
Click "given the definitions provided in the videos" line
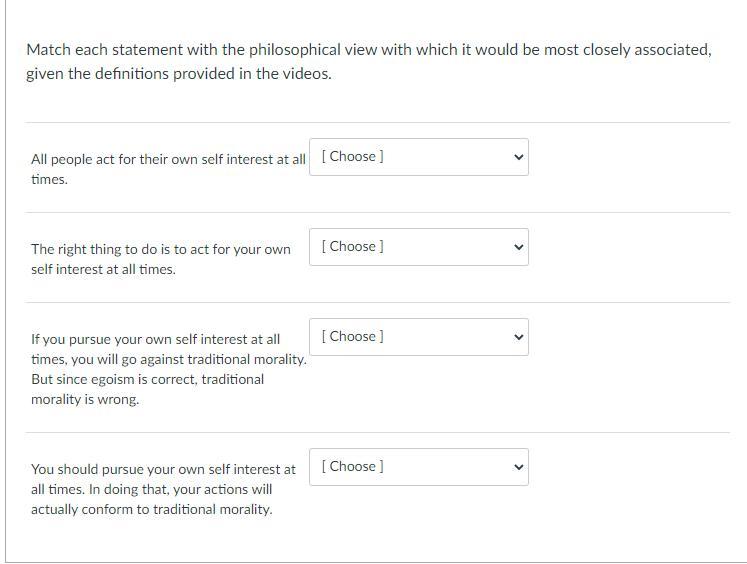pyautogui.click(x=178, y=73)
